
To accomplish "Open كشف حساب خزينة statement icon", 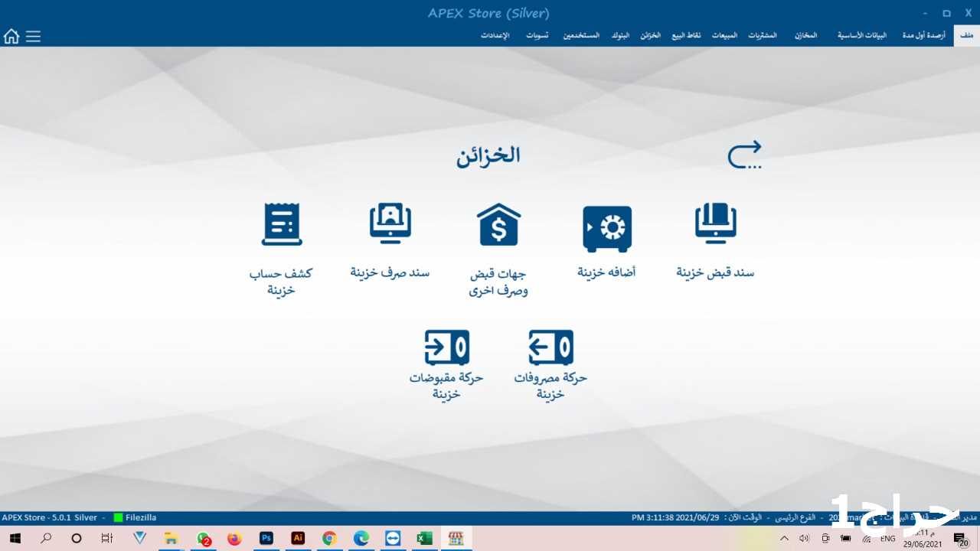I will 281,224.
